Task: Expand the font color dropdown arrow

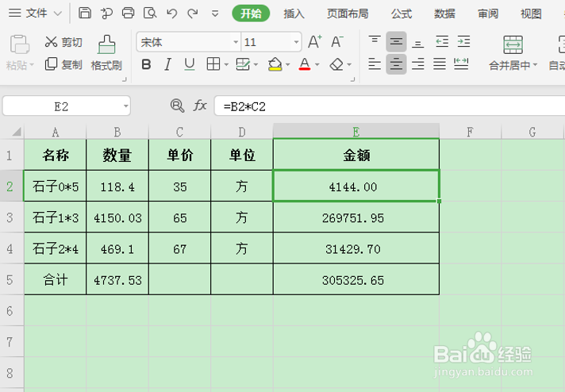Action: 317,65
